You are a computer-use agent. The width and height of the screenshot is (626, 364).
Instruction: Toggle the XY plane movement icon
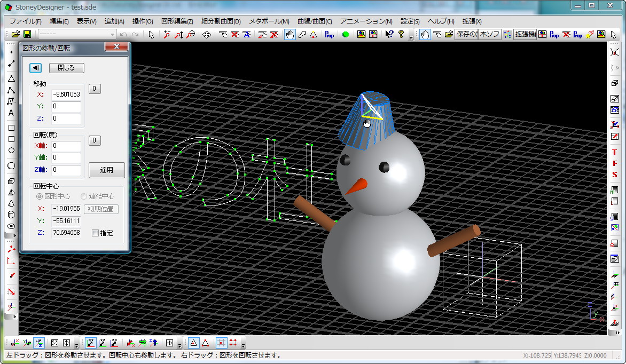click(91, 343)
